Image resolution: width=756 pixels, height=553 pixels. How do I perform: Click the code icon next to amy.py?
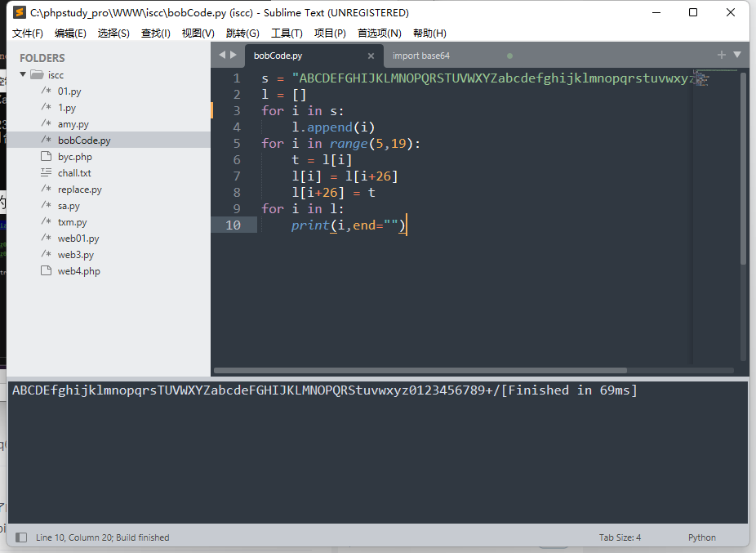coord(47,123)
